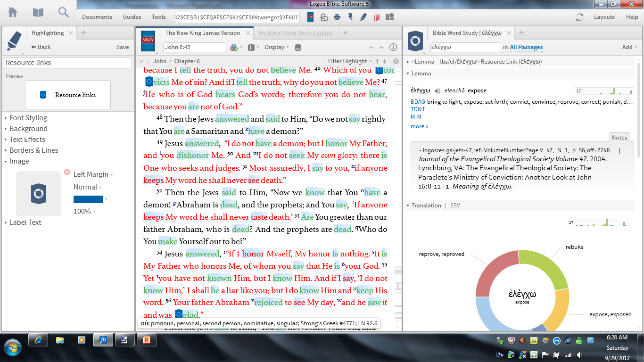Click the 'more »' link under Lemma
The height and width of the screenshot is (362, 644).
point(420,126)
